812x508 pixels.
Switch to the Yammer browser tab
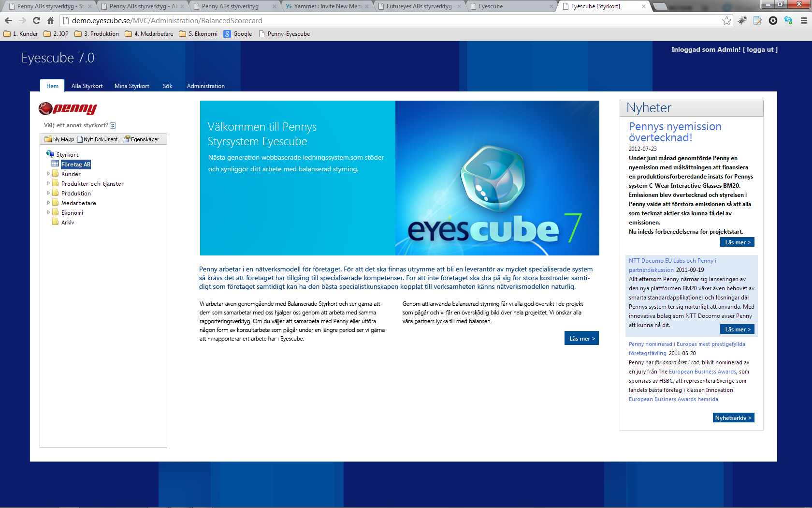327,6
